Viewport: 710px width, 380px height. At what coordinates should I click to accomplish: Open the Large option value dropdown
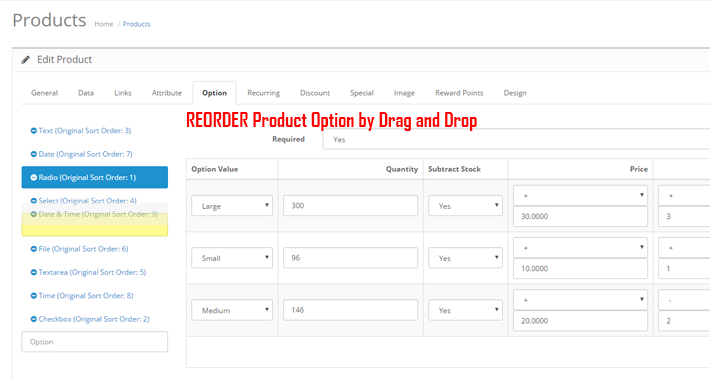point(232,206)
